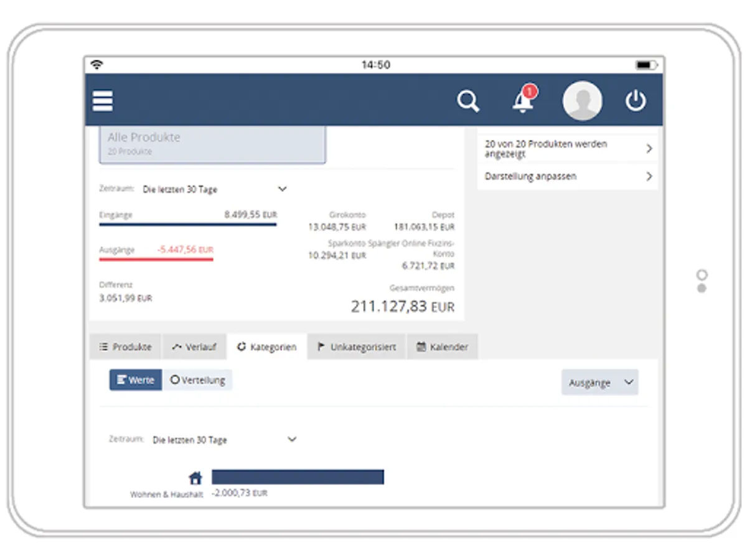This screenshot has width=747, height=560.
Task: Click the Depot balance 181.063,15 EUR
Action: [424, 227]
